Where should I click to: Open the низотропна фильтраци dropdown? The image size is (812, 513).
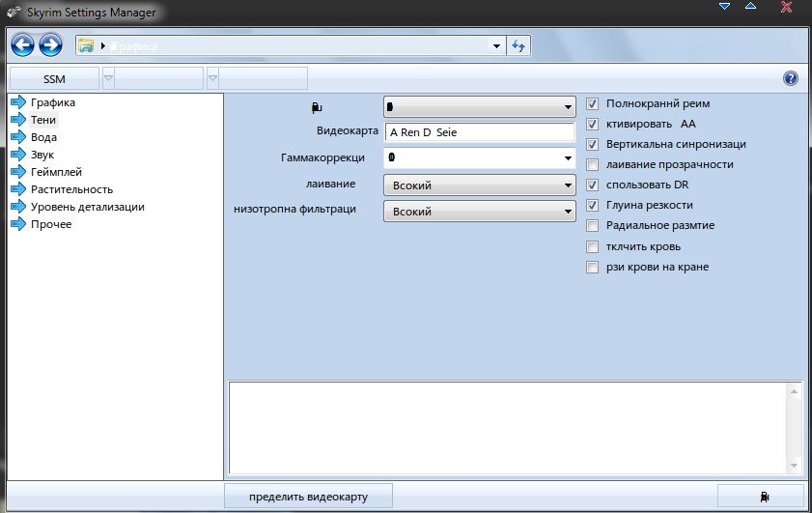[480, 211]
